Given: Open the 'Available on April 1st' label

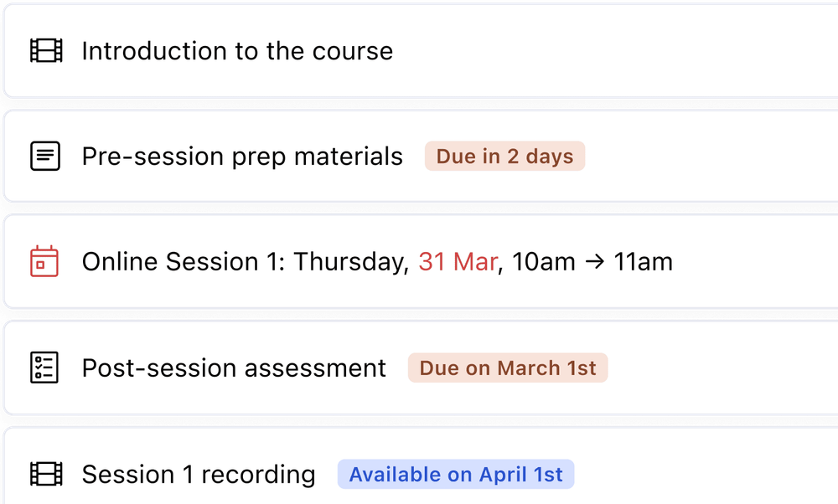Looking at the screenshot, I should (x=456, y=474).
